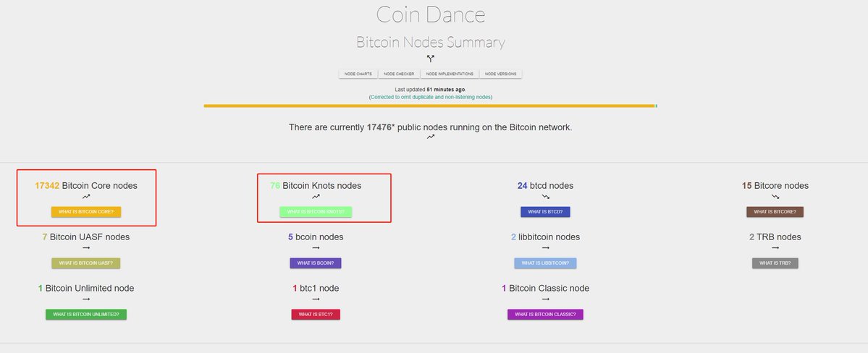Click the arrow icon under Bitcoin Classic node

[545, 299]
